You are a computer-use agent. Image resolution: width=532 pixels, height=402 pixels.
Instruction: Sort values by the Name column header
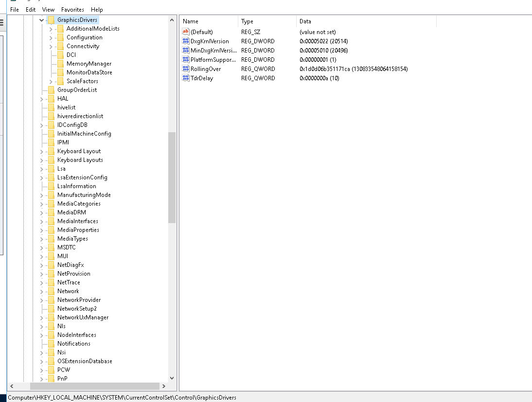(209, 21)
